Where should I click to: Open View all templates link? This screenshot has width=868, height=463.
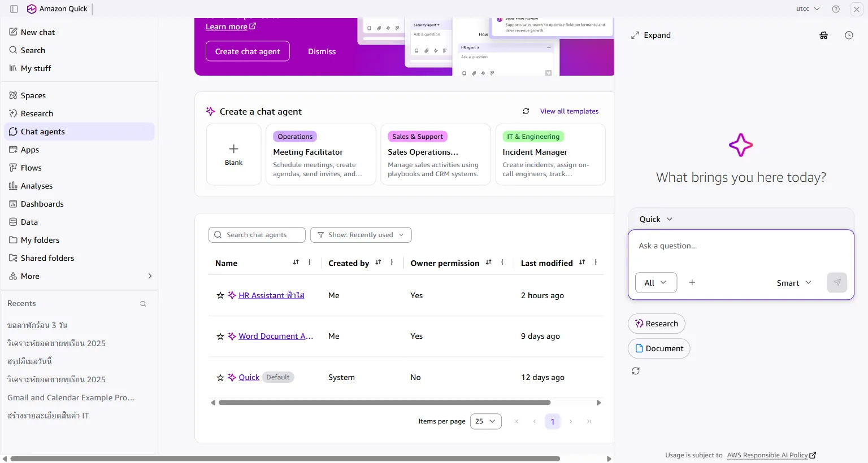click(x=569, y=111)
